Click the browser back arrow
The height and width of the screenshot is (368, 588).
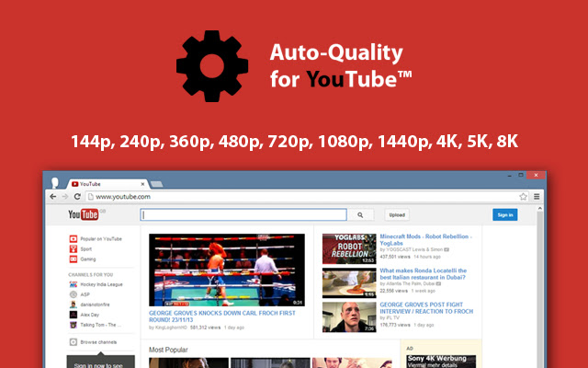[x=53, y=197]
